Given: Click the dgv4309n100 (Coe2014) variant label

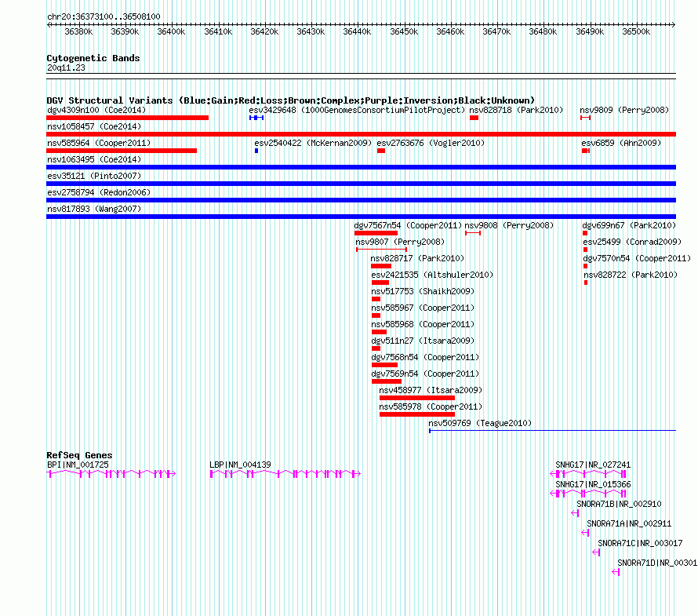Looking at the screenshot, I should [96, 110].
